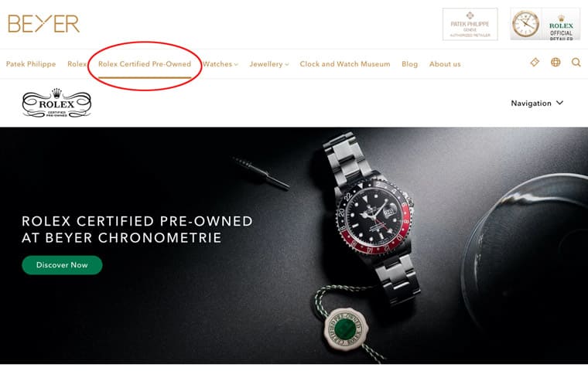Viewport: 588px width, 388px height.
Task: Click the Rolex Official Retailer clock badge
Action: tap(545, 24)
